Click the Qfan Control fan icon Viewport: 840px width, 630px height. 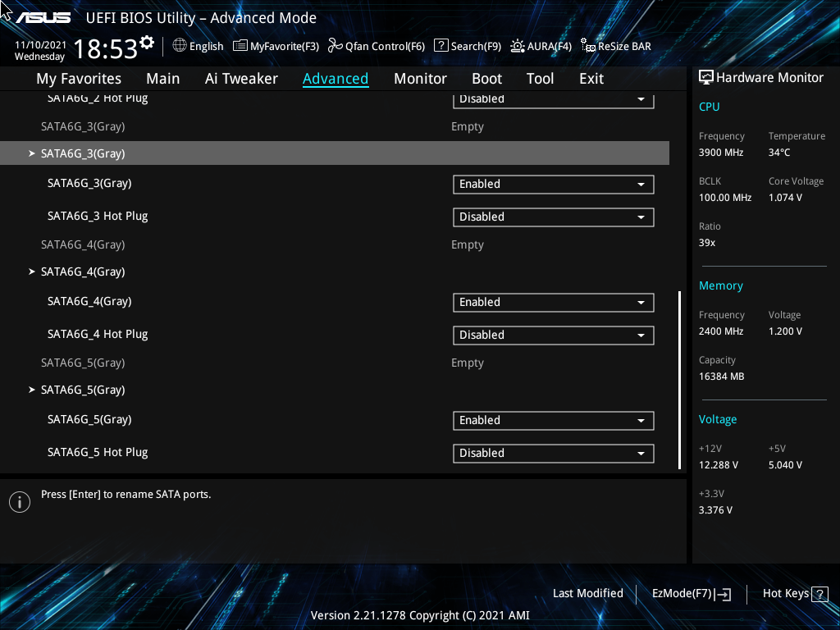(336, 46)
